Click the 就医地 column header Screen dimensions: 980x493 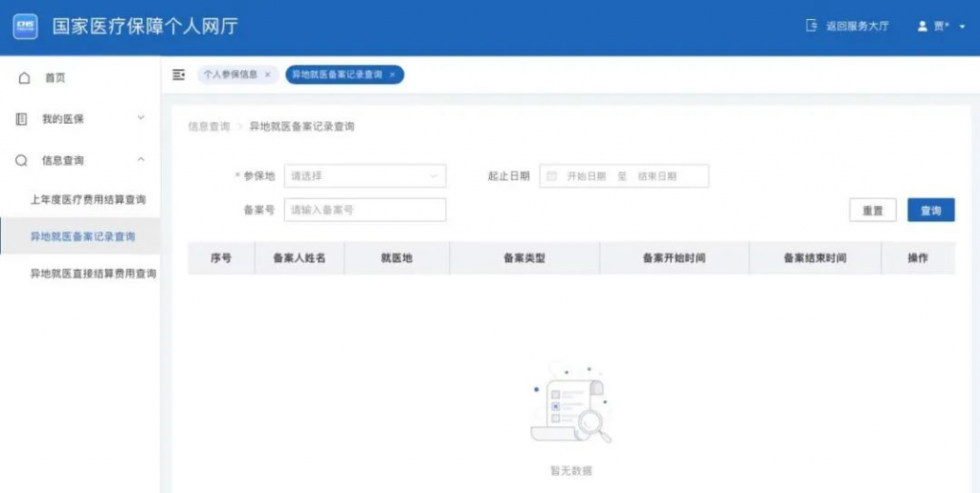pyautogui.click(x=397, y=258)
